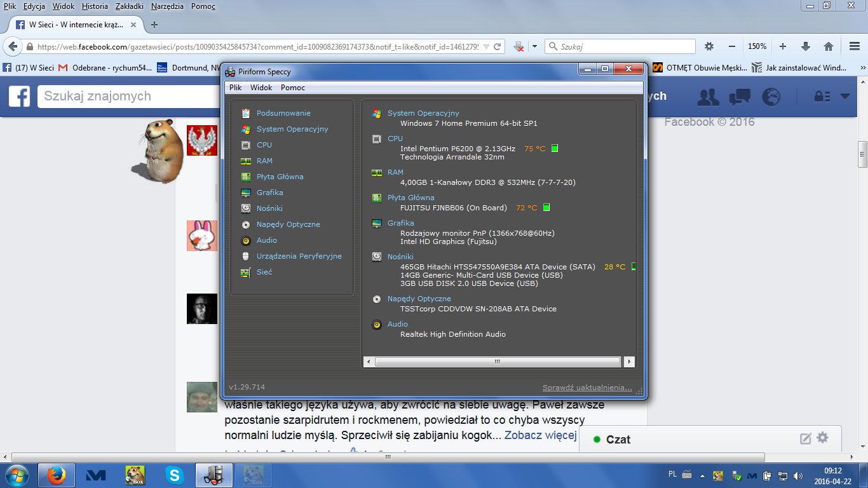Click the white eagle emblem avatar
Screen dimensions: 868x488
(202, 140)
